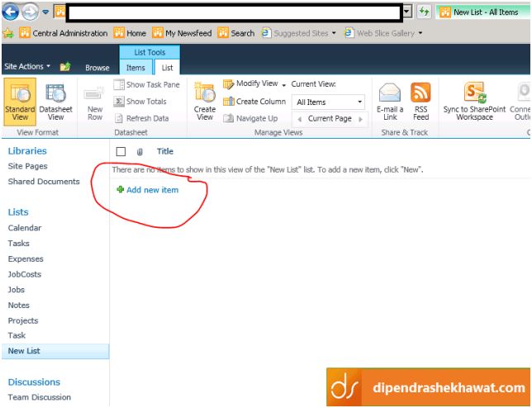Click previous page arrow beside Current Page
This screenshot has height=408, width=532.
(x=300, y=119)
